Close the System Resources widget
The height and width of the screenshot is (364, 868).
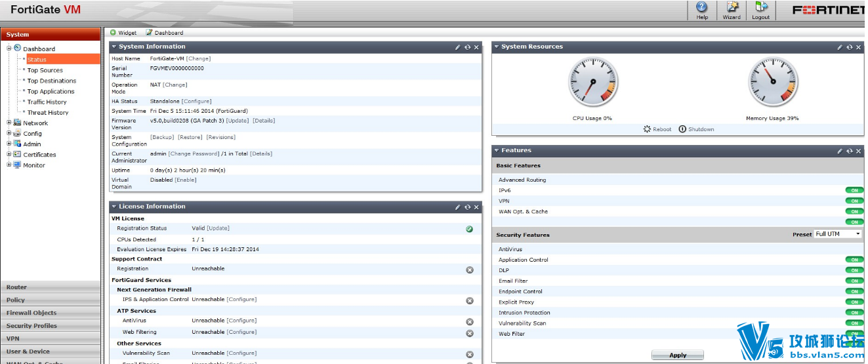tap(858, 47)
